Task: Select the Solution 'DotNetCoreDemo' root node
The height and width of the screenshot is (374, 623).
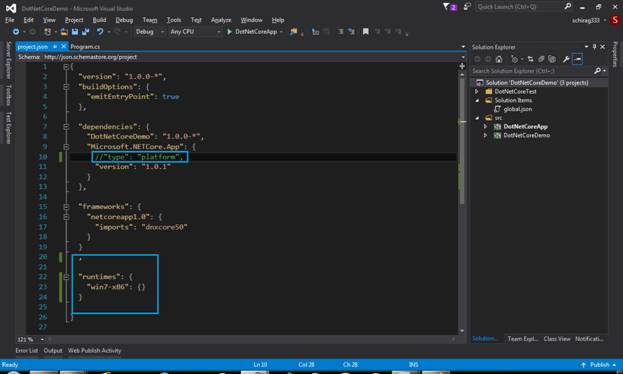Action: pos(537,83)
